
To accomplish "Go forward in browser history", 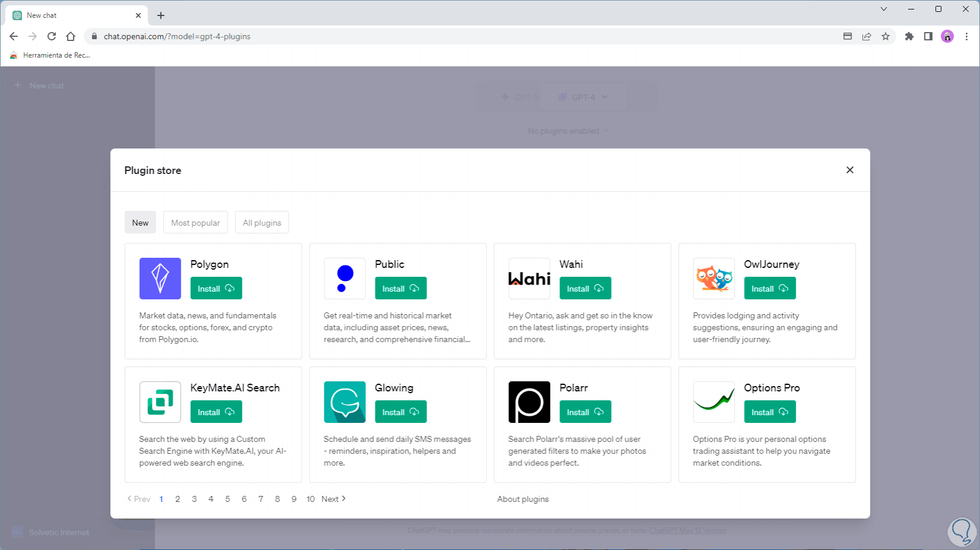I will 33,36.
